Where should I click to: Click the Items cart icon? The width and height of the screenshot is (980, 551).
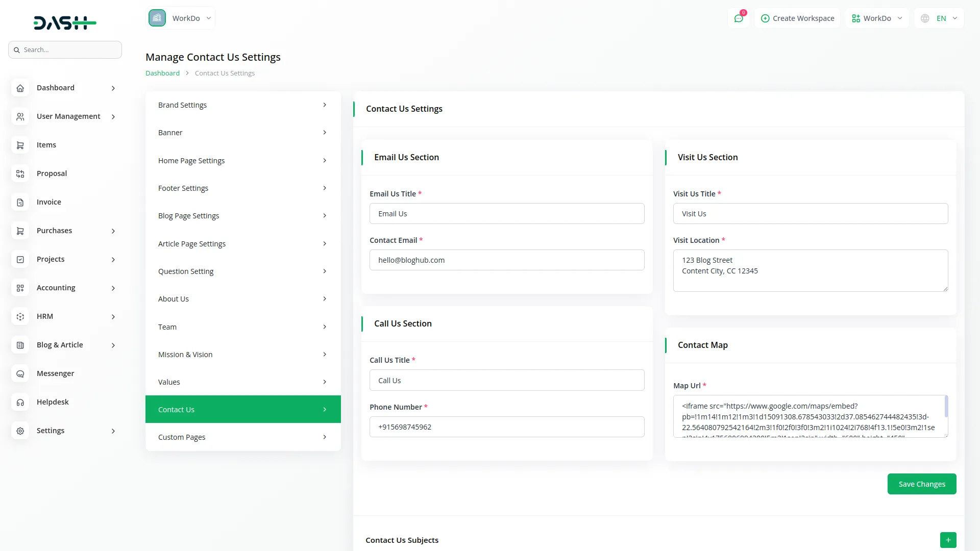click(x=20, y=145)
